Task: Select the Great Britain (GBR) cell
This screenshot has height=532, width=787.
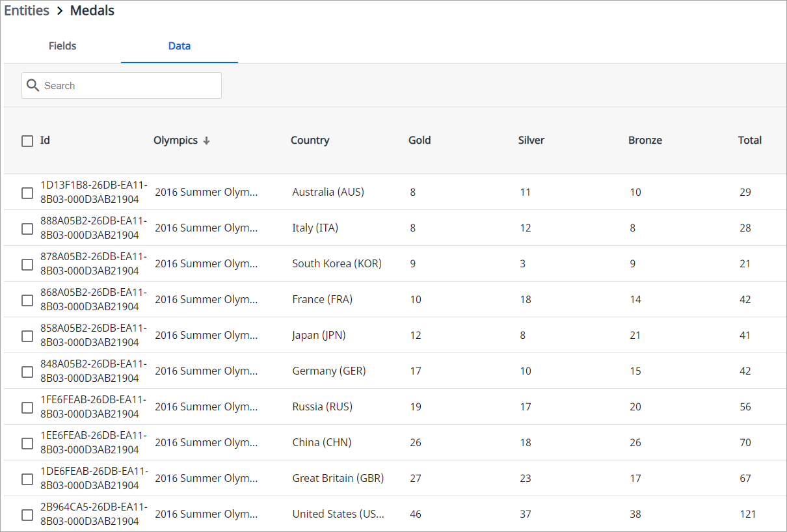Action: (x=338, y=478)
